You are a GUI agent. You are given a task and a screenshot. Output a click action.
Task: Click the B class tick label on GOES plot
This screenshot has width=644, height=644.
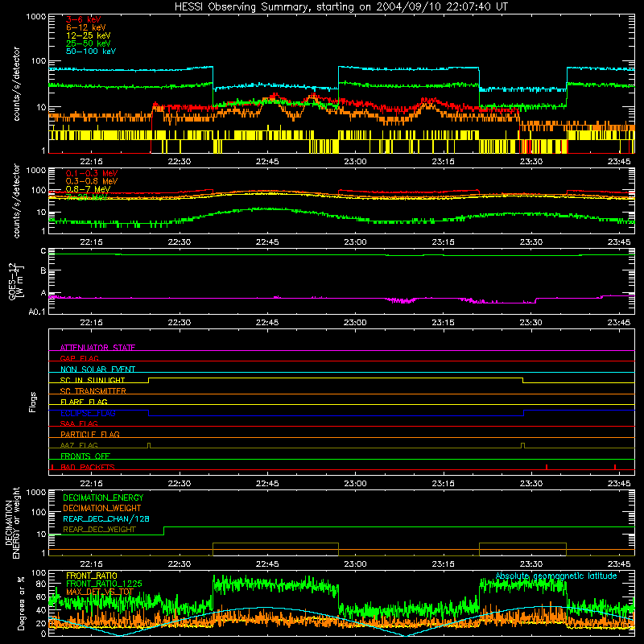(x=43, y=270)
